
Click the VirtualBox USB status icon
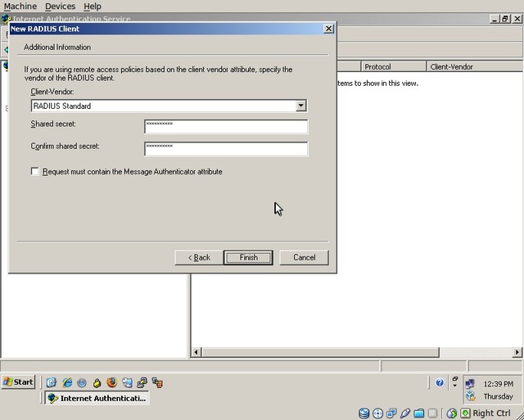click(405, 413)
